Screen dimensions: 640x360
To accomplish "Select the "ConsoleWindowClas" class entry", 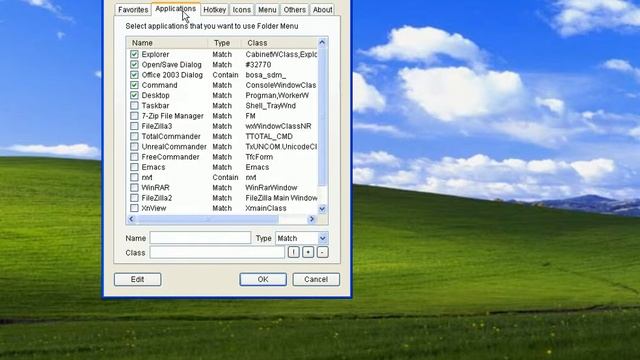I will click(x=281, y=85).
